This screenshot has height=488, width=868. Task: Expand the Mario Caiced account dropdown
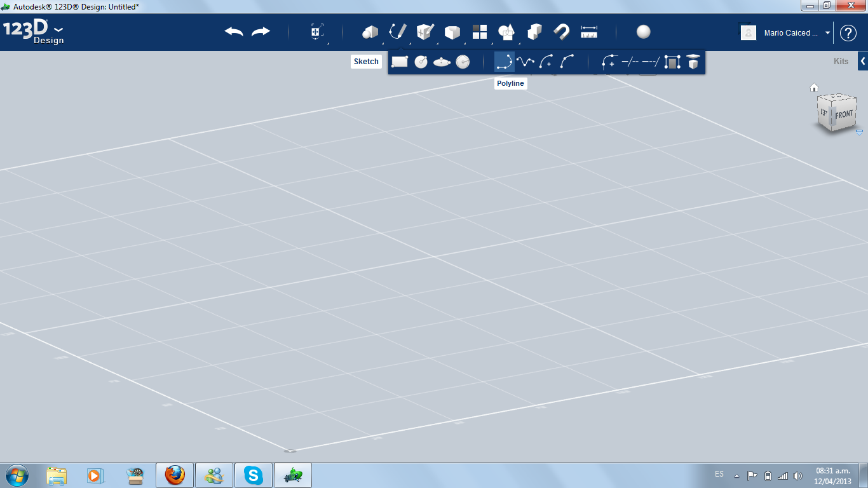tap(828, 32)
